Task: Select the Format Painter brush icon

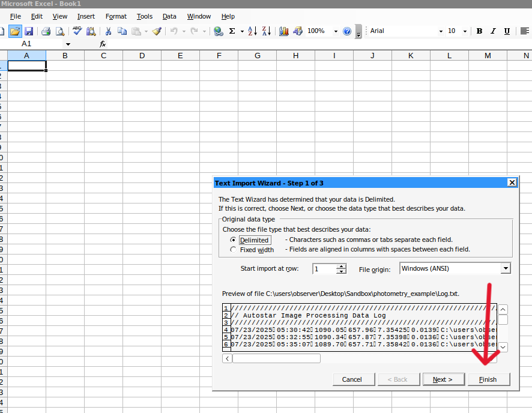Action: (156, 31)
